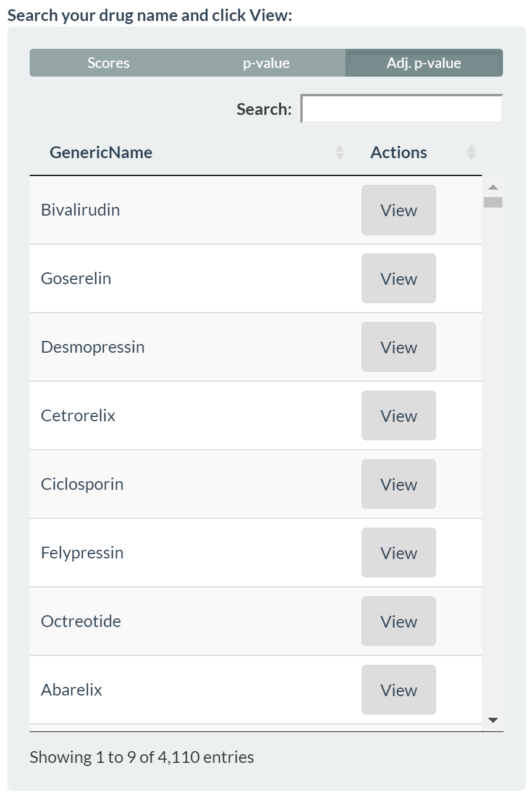Click View button for Cetrorelix

point(399,416)
